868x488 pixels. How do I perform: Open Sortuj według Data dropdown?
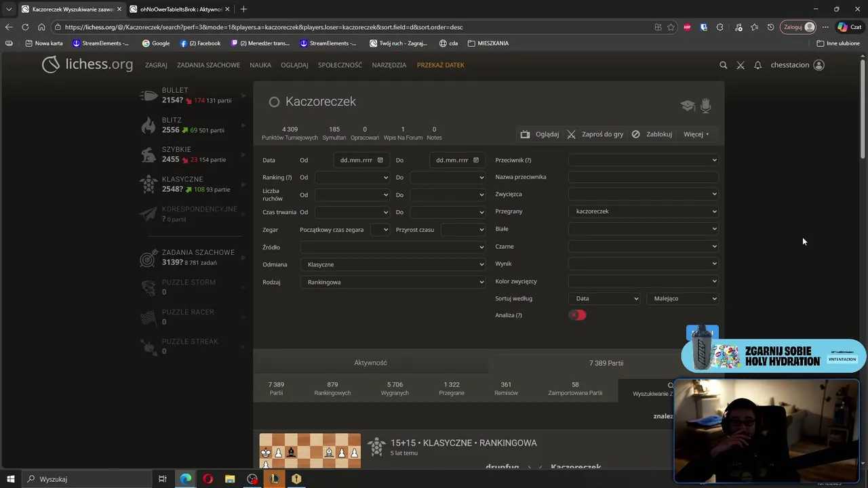click(604, 298)
